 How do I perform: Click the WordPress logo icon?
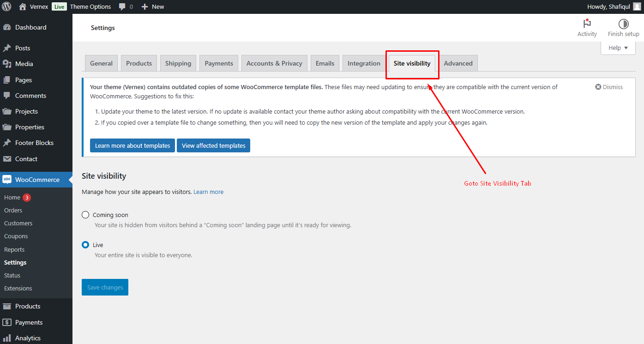pyautogui.click(x=6, y=6)
